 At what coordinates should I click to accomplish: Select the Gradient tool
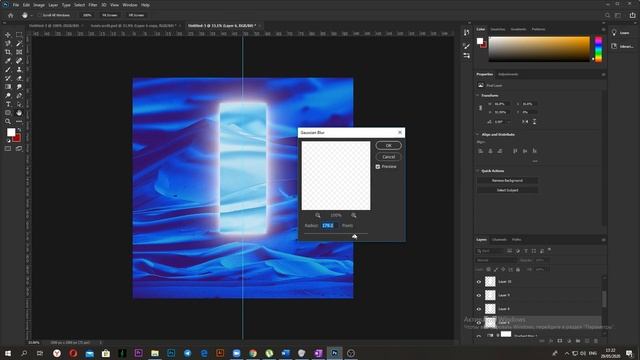click(x=8, y=87)
